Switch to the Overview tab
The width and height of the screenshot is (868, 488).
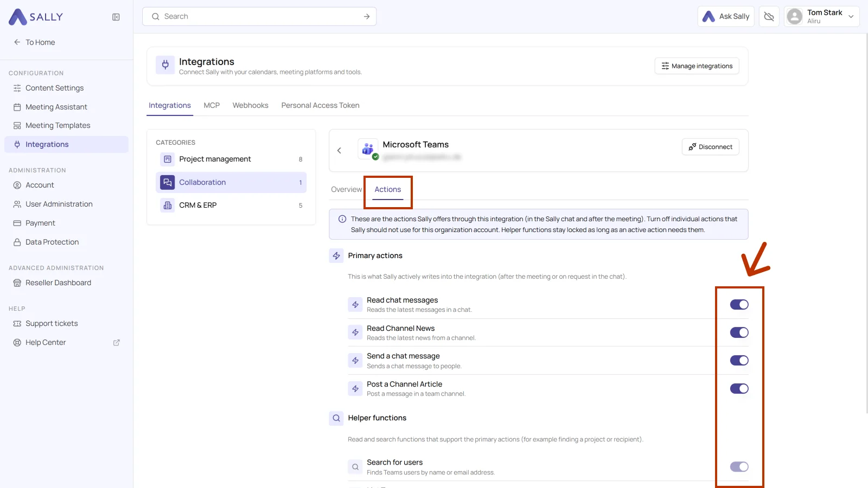point(346,189)
